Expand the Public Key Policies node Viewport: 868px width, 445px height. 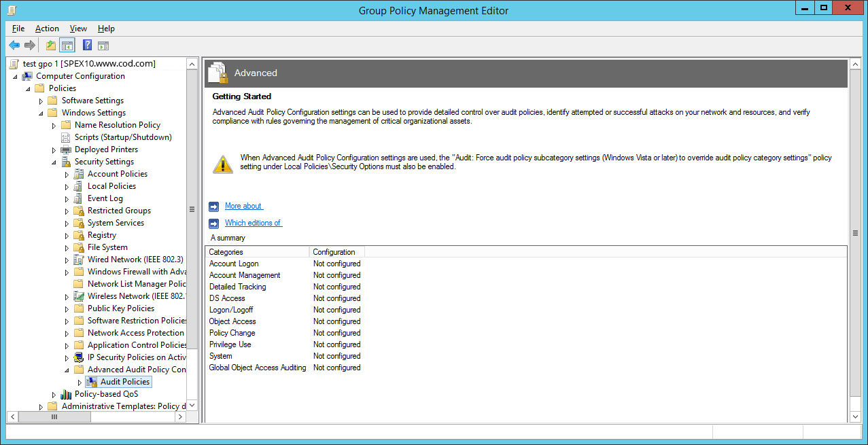pyautogui.click(x=67, y=308)
